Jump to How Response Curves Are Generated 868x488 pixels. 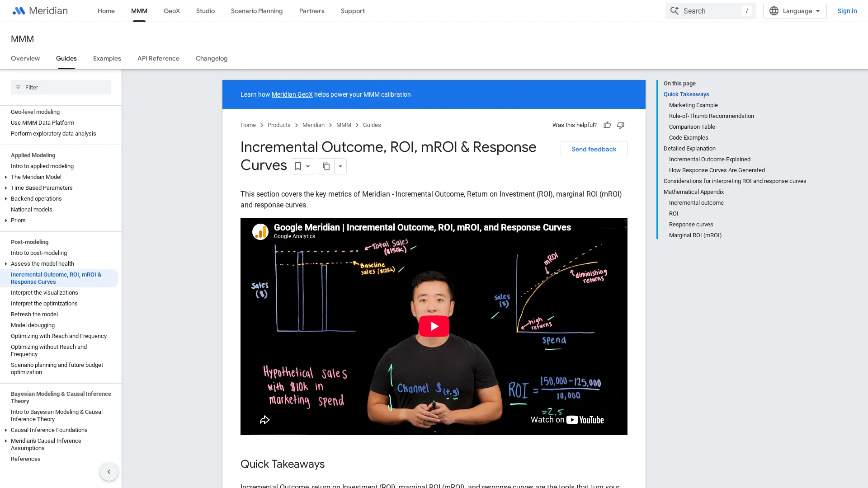[717, 170]
